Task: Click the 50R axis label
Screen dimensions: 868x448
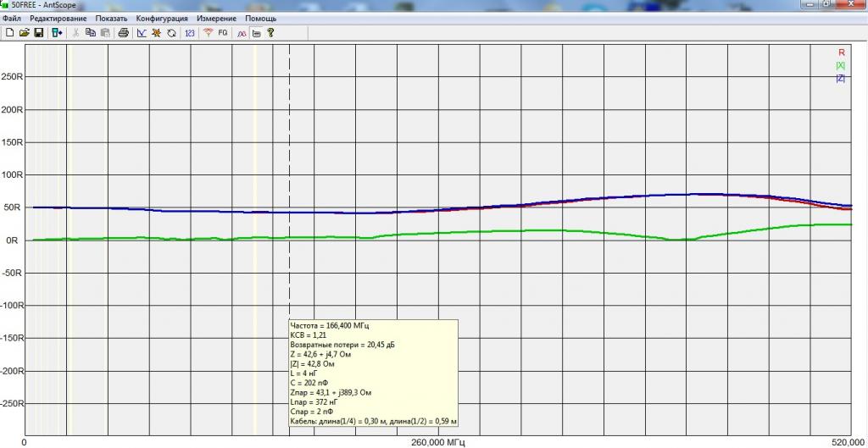Action: point(14,207)
